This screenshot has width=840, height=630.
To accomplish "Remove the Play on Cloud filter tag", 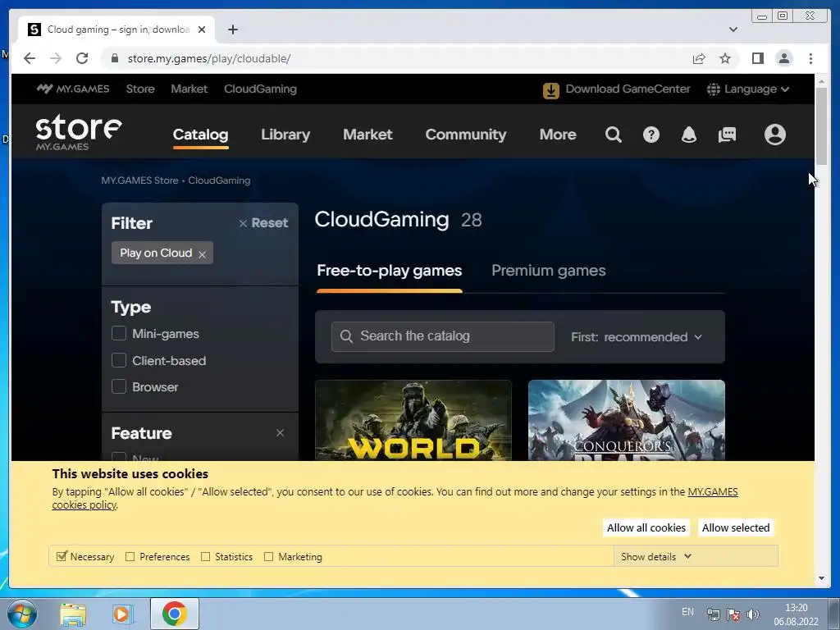I will click(x=202, y=254).
